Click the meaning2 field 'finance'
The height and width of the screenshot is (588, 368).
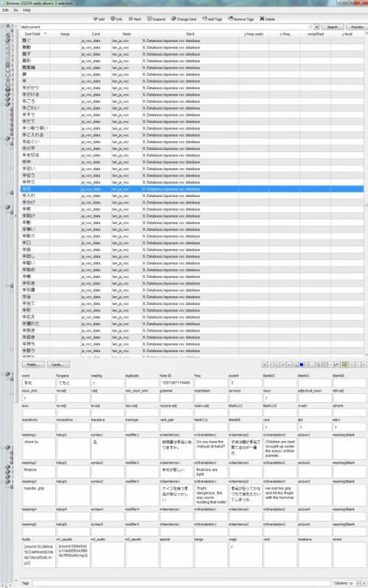click(x=39, y=472)
